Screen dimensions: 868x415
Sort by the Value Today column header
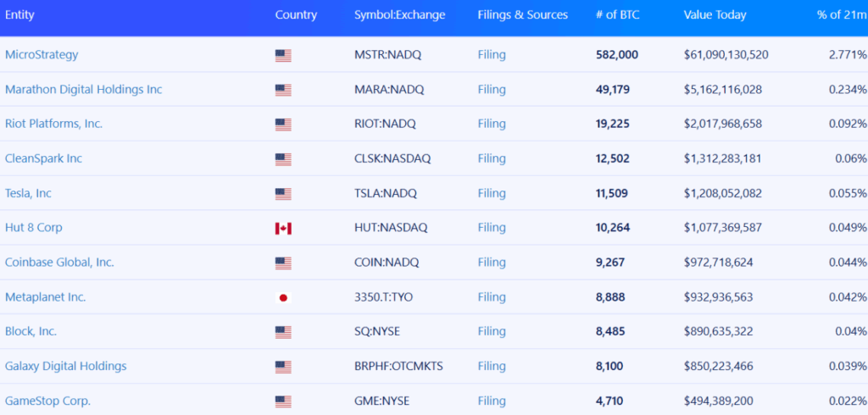click(x=715, y=15)
